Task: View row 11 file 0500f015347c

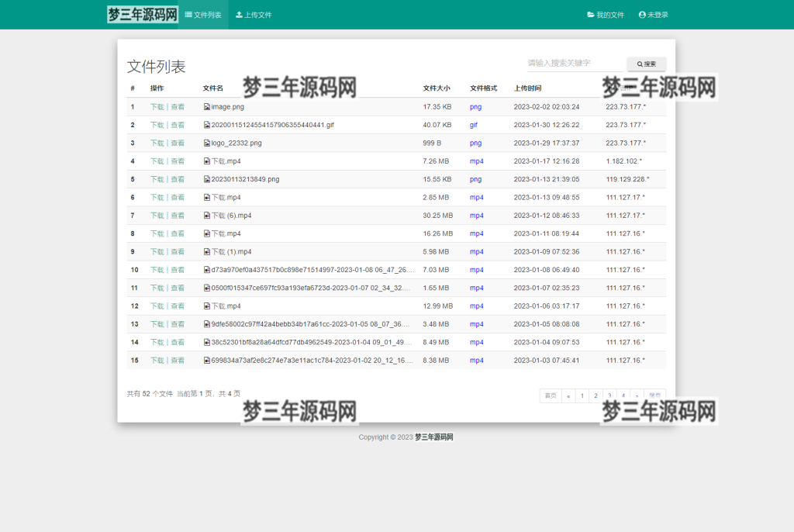Action: pyautogui.click(x=178, y=288)
